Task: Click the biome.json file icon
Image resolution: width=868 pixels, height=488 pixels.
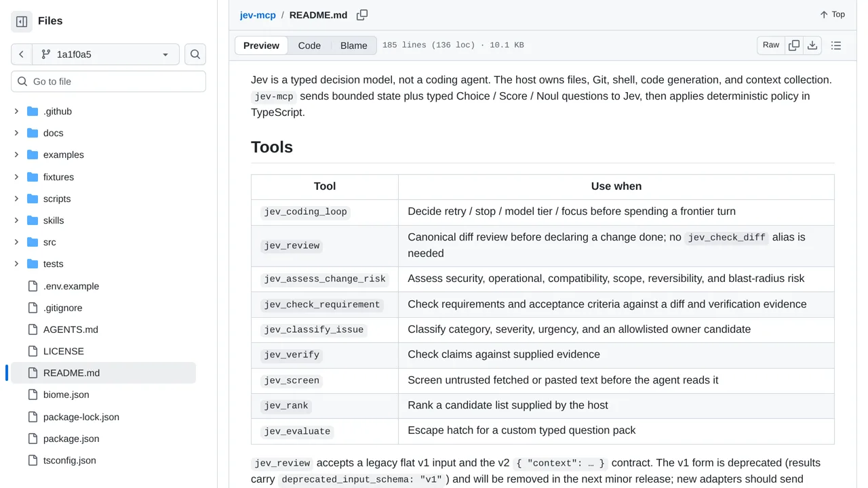Action: click(33, 394)
